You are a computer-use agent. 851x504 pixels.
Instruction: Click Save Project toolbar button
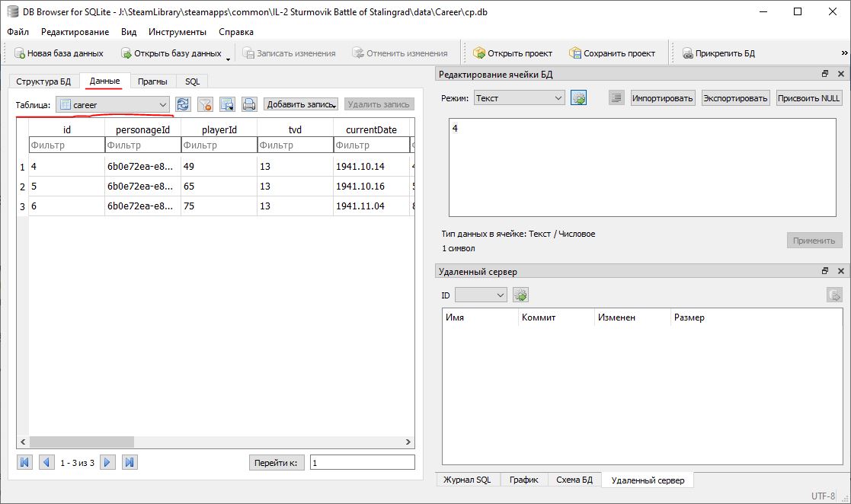point(613,53)
